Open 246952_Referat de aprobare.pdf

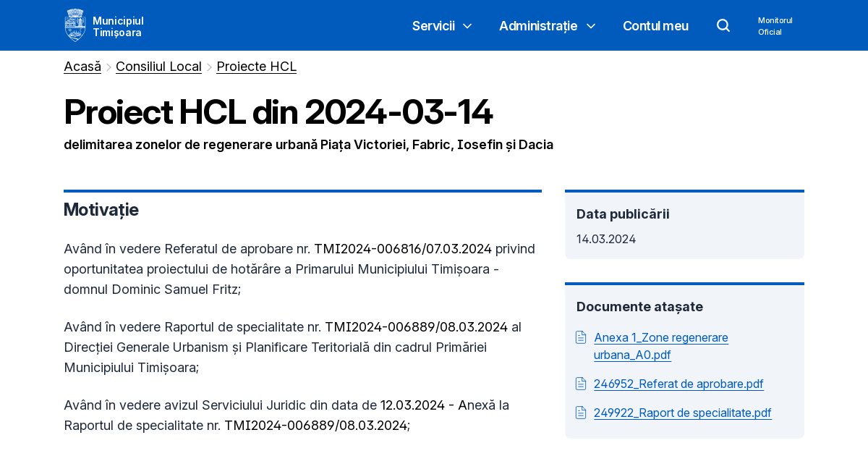tap(678, 384)
